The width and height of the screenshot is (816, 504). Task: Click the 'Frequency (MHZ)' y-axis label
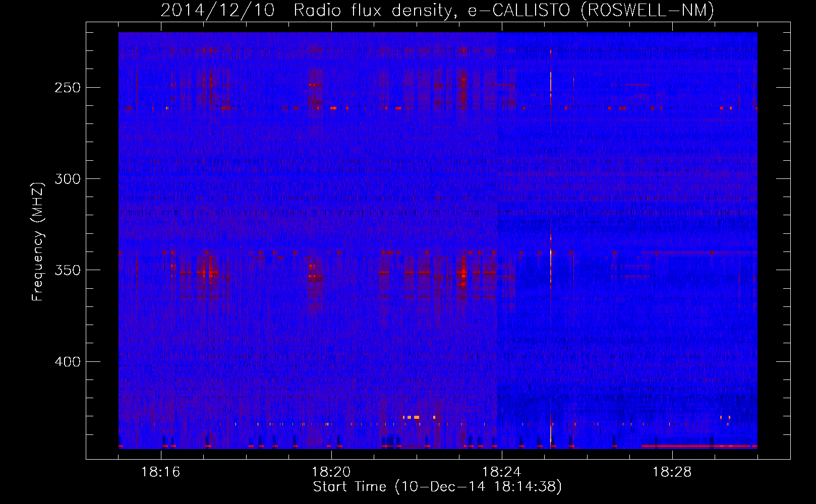(38, 241)
